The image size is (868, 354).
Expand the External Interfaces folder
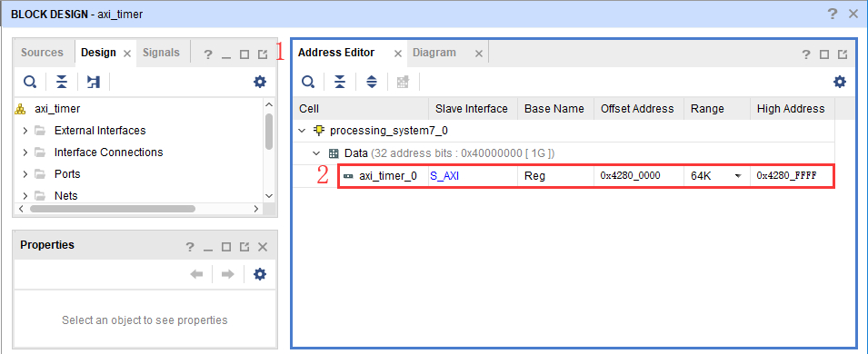coord(25,131)
